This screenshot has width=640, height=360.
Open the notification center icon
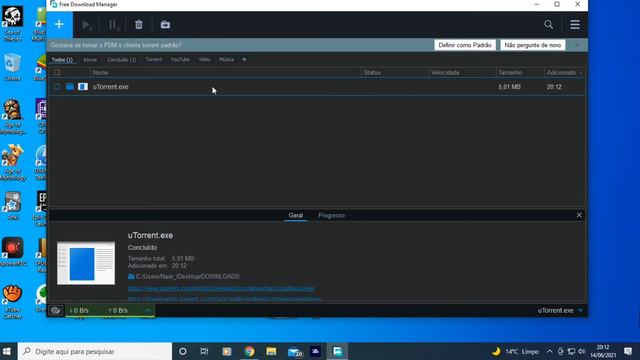pyautogui.click(x=628, y=351)
